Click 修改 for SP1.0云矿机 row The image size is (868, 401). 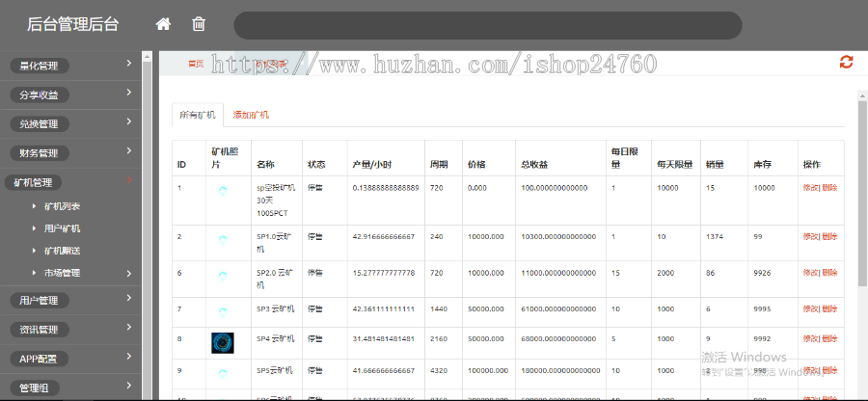click(810, 236)
